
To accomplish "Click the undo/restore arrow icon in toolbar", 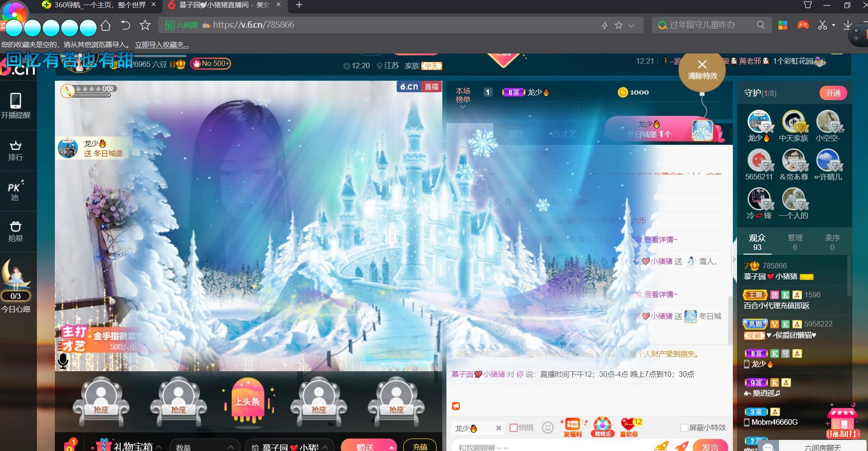I will (x=125, y=25).
